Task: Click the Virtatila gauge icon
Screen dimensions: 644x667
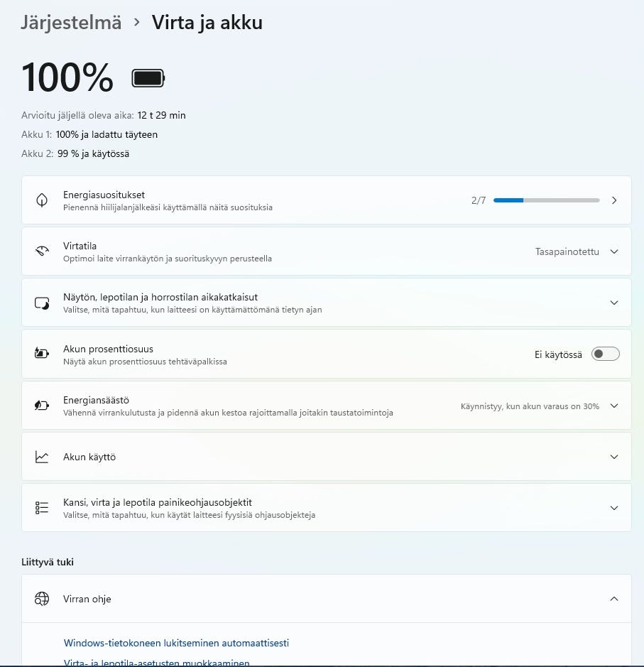Action: 42,251
